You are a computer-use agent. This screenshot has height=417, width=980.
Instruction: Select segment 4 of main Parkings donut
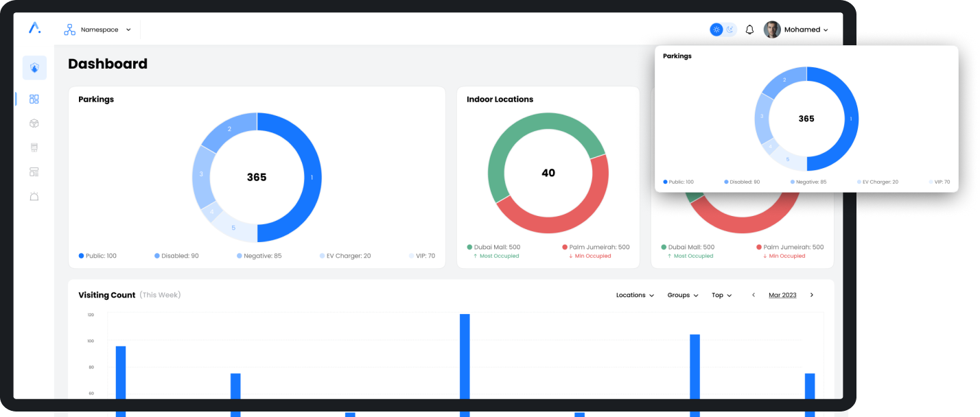(x=212, y=211)
